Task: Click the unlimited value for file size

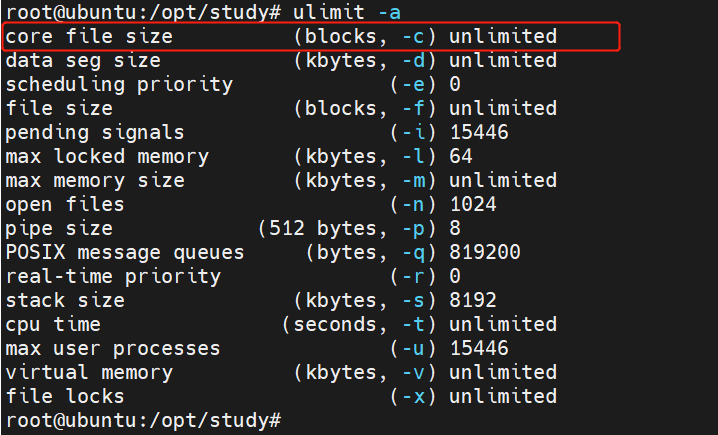Action: [x=503, y=109]
